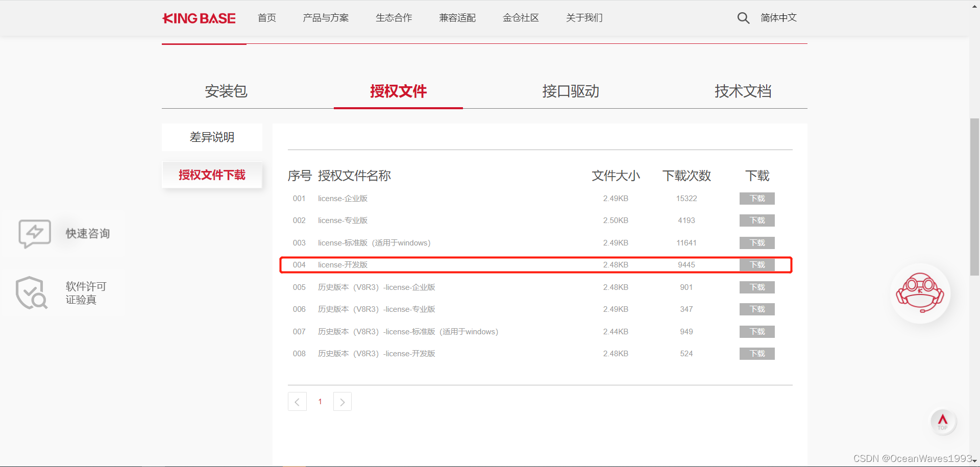The image size is (980, 467).
Task: Select 差异说明 in sidebar
Action: [x=212, y=137]
